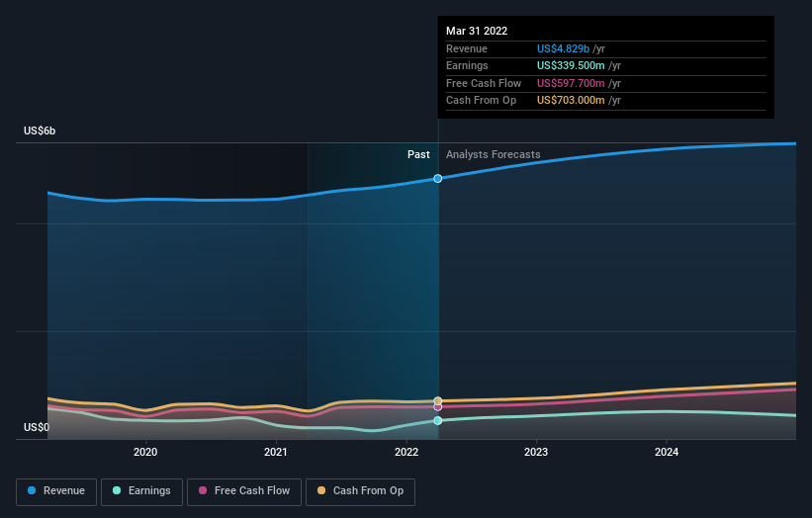Click the US$339.500m earnings value

pyautogui.click(x=571, y=65)
